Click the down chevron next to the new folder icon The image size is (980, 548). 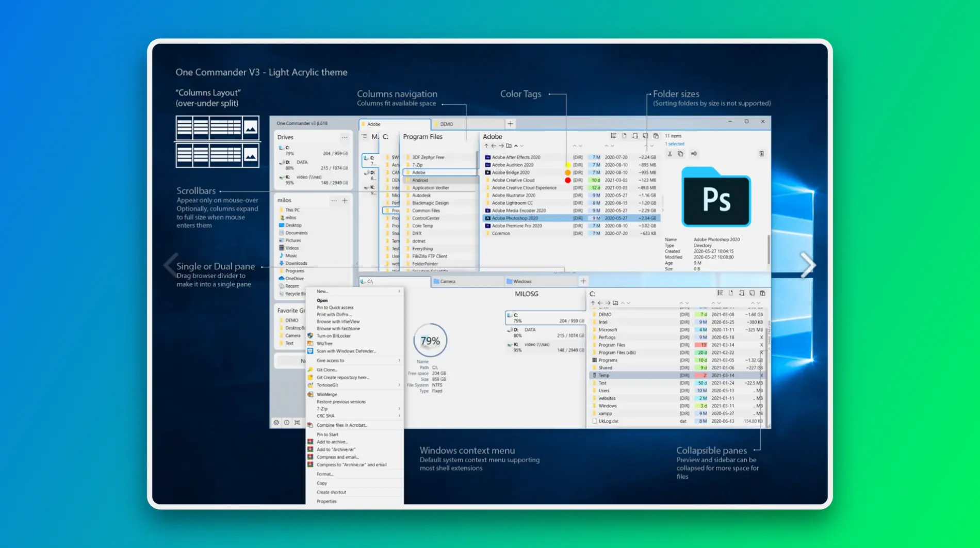coord(522,146)
